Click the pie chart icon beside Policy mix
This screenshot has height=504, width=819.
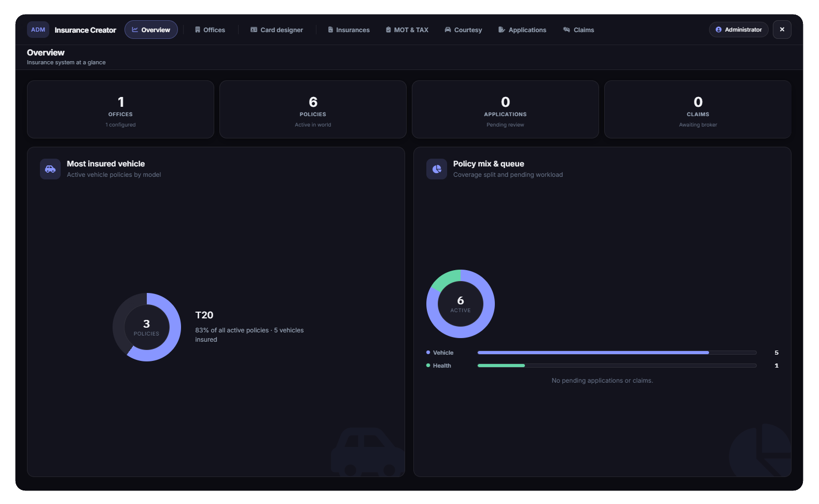click(437, 169)
